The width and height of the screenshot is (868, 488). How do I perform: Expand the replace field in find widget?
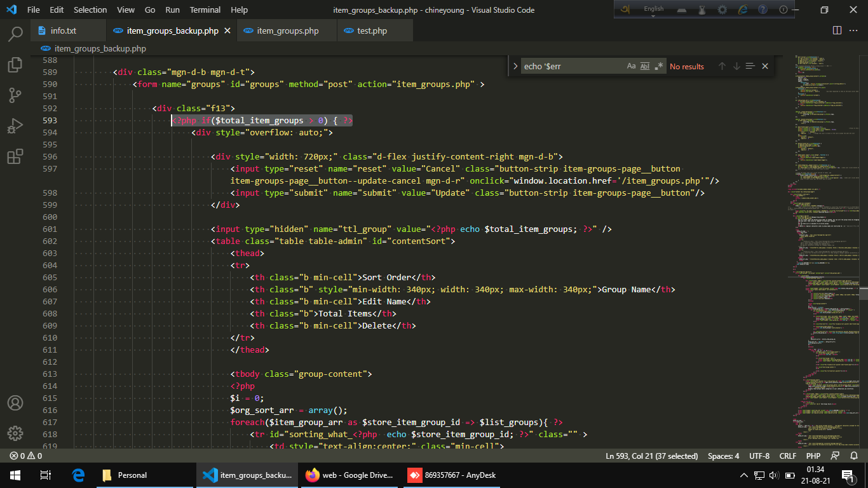pos(515,66)
